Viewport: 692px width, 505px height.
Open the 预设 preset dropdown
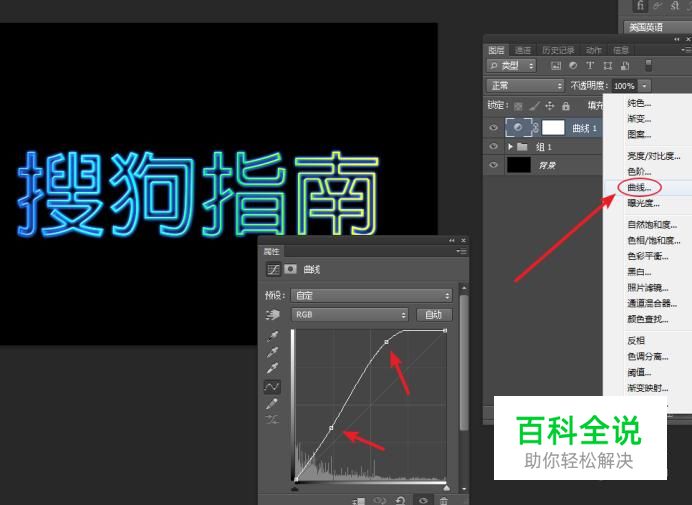[x=372, y=295]
